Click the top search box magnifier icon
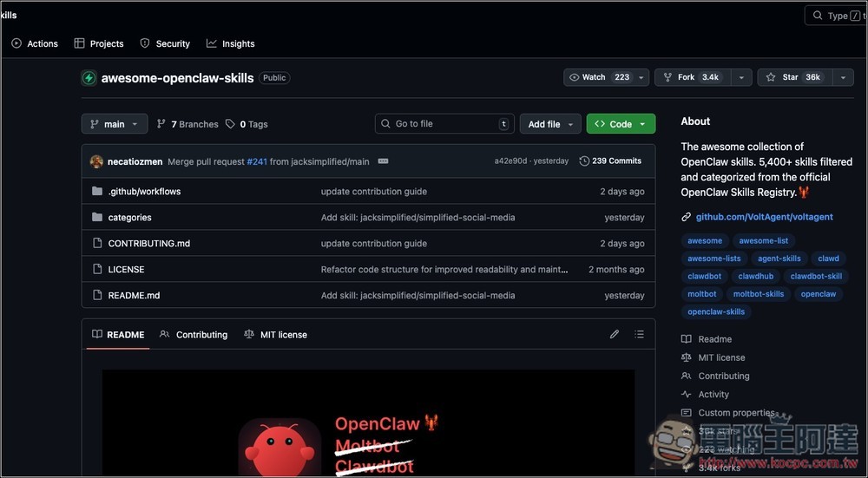 (817, 16)
